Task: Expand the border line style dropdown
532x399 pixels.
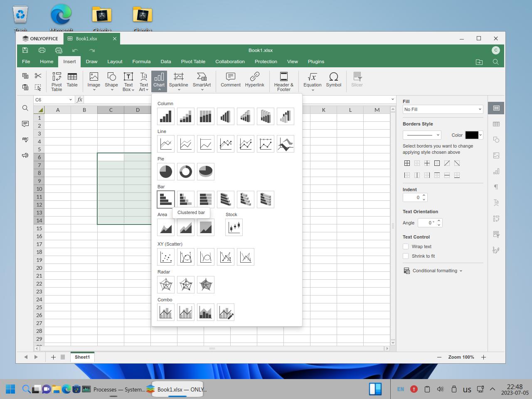Action: coord(422,135)
